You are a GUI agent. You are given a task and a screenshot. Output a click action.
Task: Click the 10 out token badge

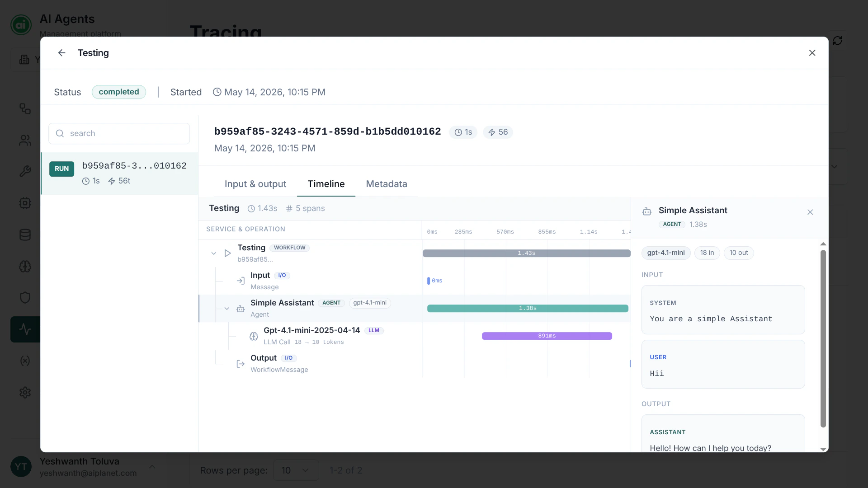739,253
